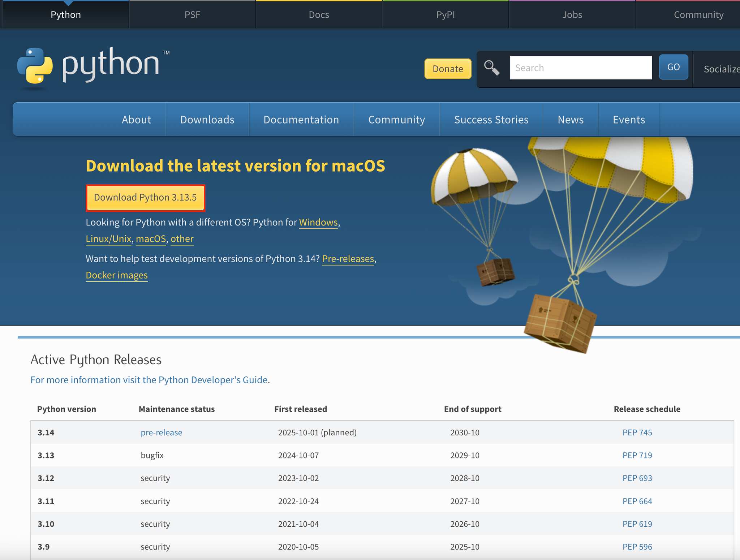Click the '2025-10' end of support cell

[x=465, y=547]
